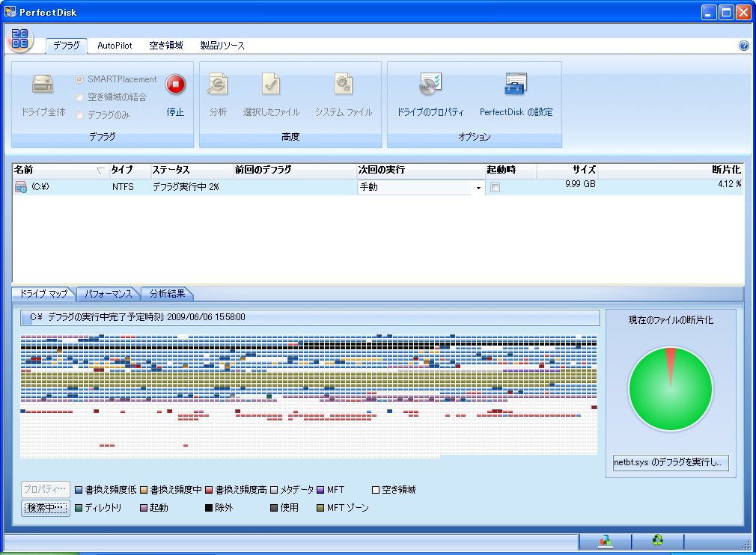Click the defrag completion time progress bar
This screenshot has width=756, height=555.
pos(310,317)
